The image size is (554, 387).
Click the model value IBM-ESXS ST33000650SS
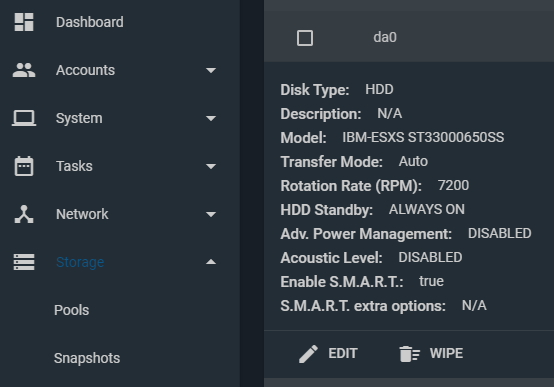tap(423, 137)
